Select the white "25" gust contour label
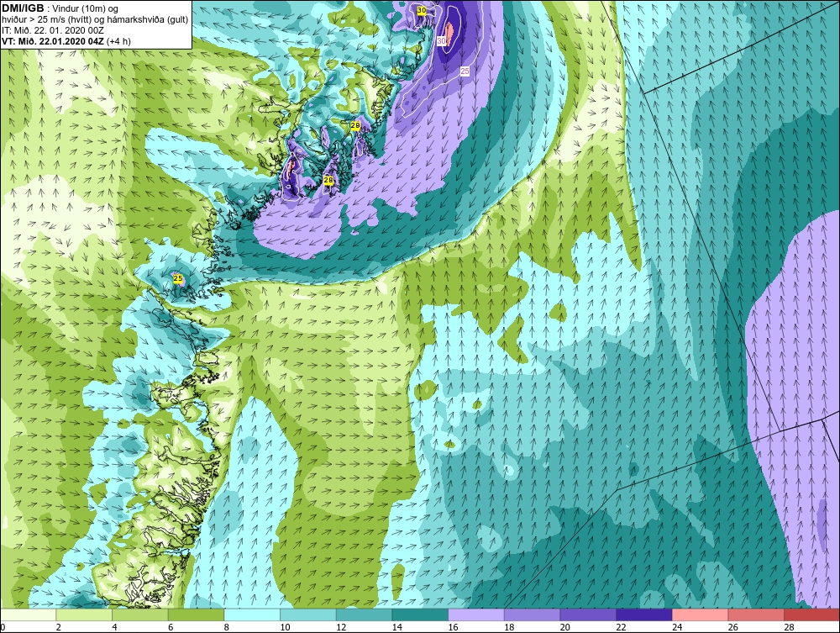840x633 pixels. [x=465, y=71]
